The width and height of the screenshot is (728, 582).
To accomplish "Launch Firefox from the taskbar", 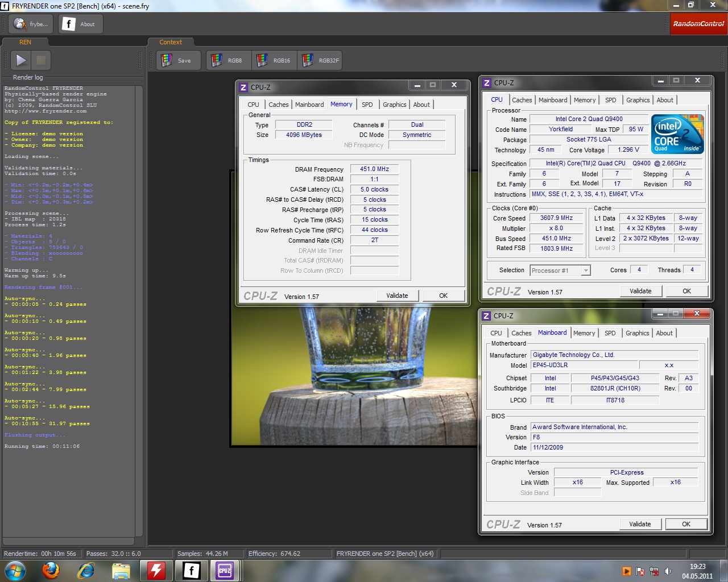I will click(51, 571).
